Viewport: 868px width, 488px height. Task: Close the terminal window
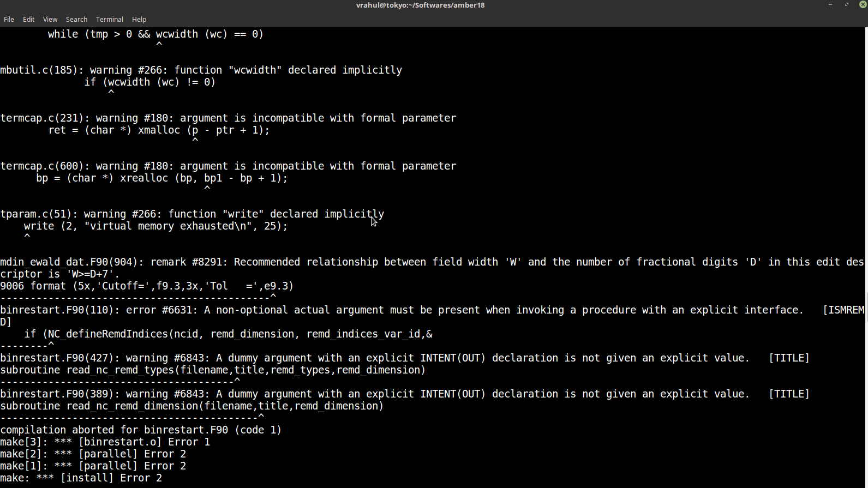[x=863, y=4]
